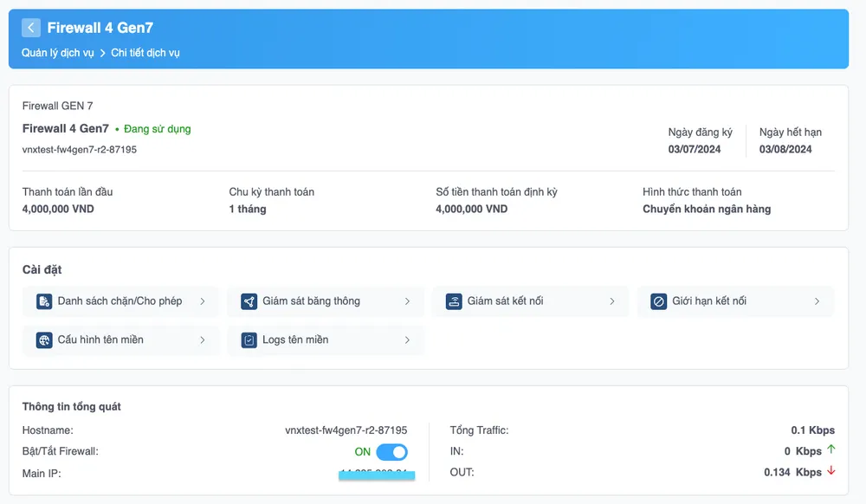Click the green Đang sử dụng status label
The width and height of the screenshot is (866, 504).
coord(157,129)
